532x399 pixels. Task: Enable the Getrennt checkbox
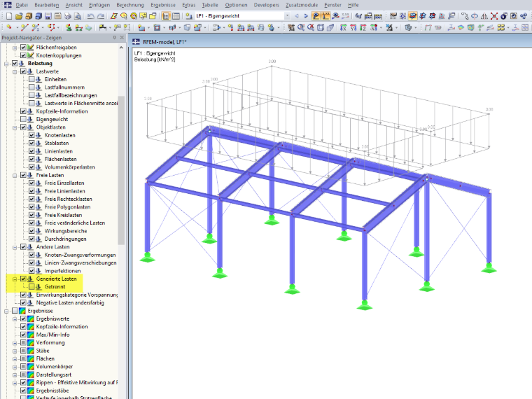click(x=31, y=287)
